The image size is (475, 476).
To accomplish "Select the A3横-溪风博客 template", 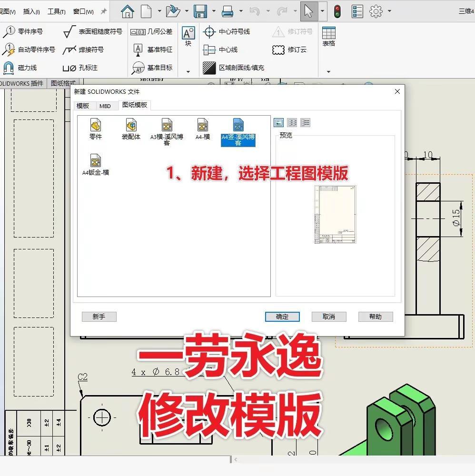I will (x=167, y=132).
